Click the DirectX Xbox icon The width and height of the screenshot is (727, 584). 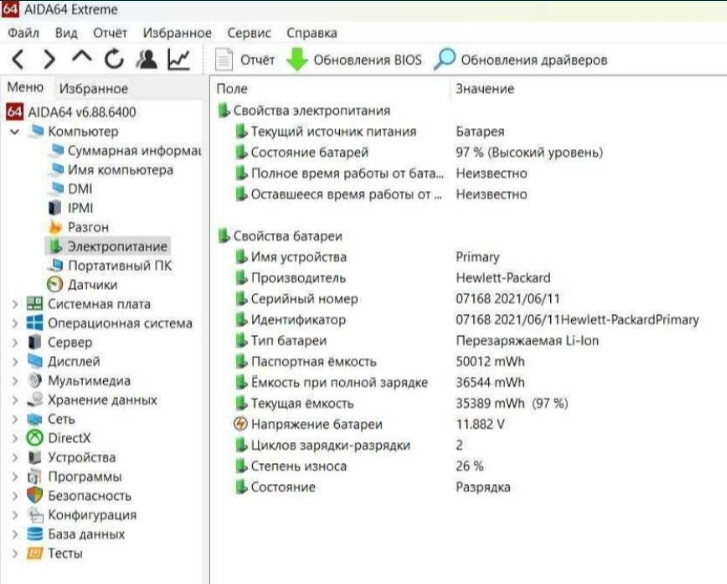[x=35, y=438]
